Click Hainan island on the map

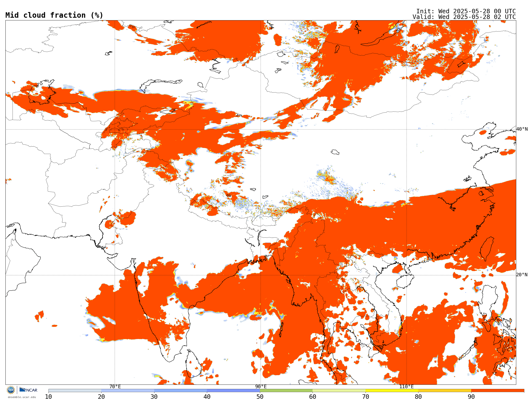tap(405, 281)
